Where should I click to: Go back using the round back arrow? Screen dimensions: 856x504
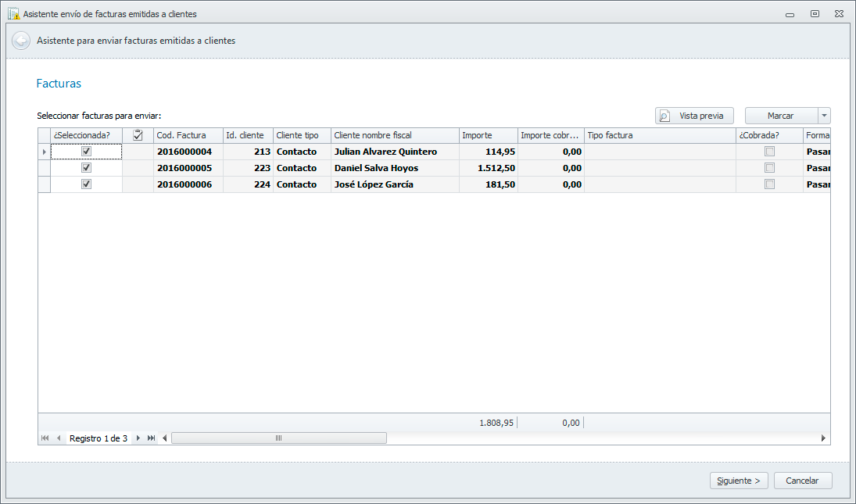(21, 41)
